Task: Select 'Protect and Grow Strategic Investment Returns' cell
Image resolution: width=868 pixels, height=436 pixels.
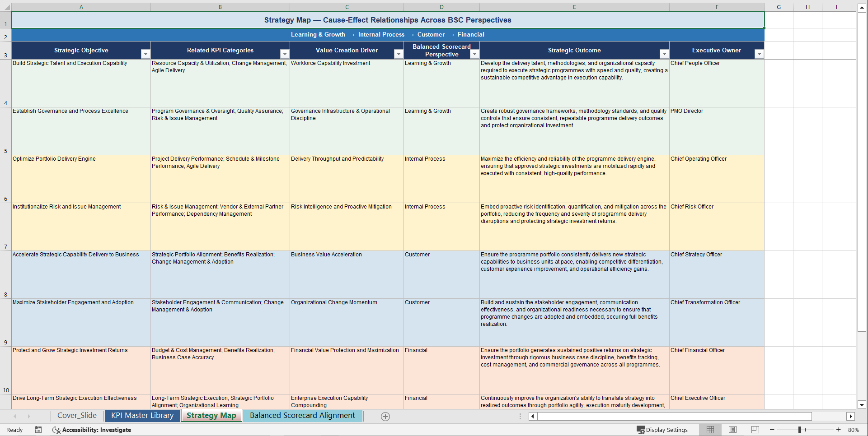Action: (x=81, y=371)
